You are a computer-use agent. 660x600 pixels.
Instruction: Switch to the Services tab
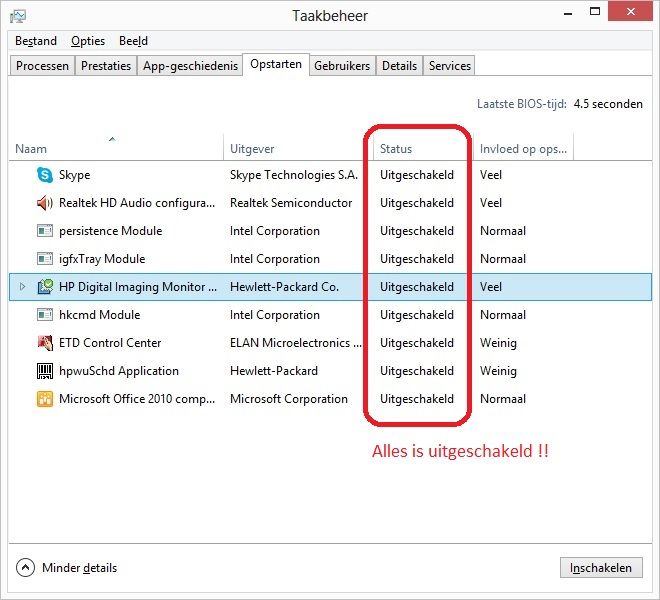coord(449,66)
